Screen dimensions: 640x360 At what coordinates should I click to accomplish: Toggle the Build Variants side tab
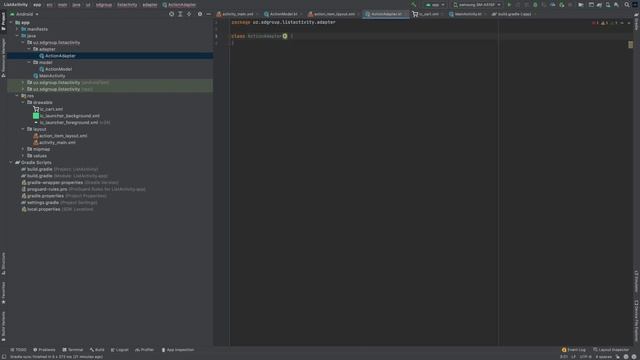coord(3,326)
